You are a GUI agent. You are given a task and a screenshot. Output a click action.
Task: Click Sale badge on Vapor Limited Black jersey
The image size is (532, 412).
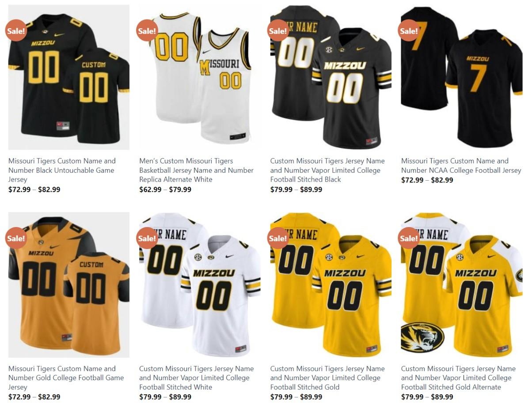pyautogui.click(x=278, y=30)
